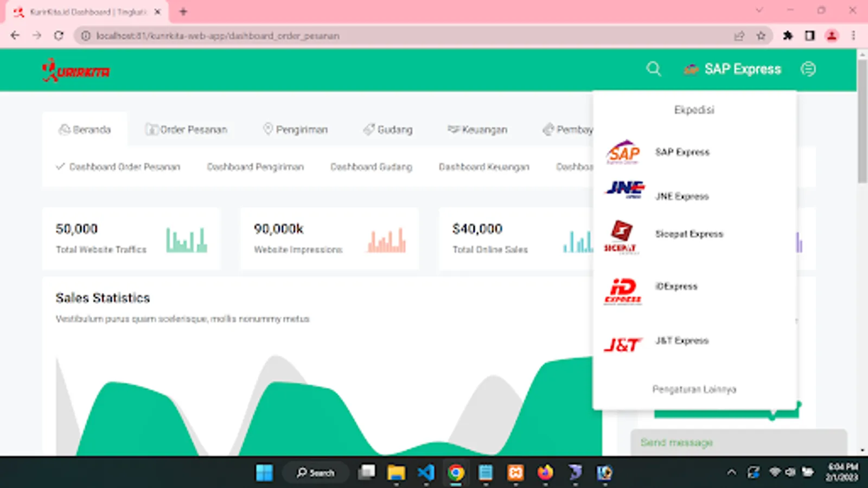The image size is (868, 488).
Task: Go forward using the browser forward arrow
Action: [x=37, y=36]
